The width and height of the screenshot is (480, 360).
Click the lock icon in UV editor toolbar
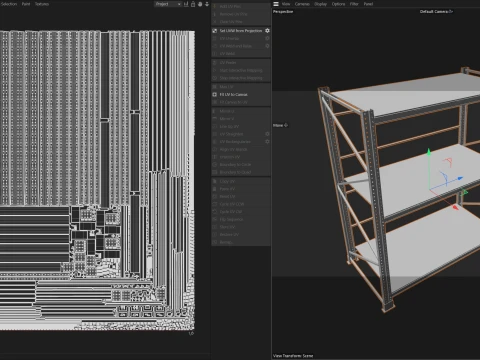193,4
